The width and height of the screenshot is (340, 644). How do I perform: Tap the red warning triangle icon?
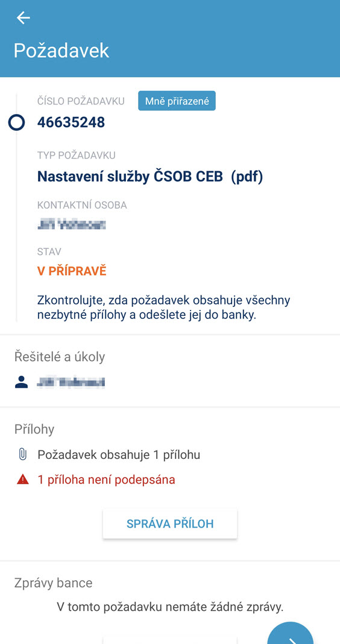23,479
